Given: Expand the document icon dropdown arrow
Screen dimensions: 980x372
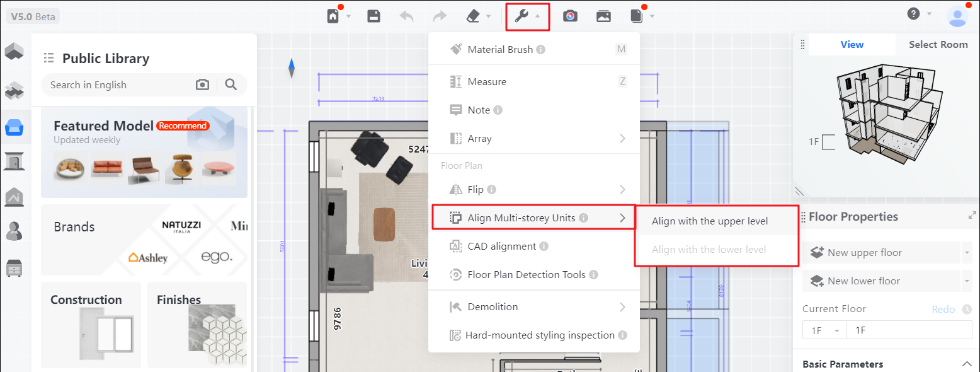Looking at the screenshot, I should (x=652, y=16).
